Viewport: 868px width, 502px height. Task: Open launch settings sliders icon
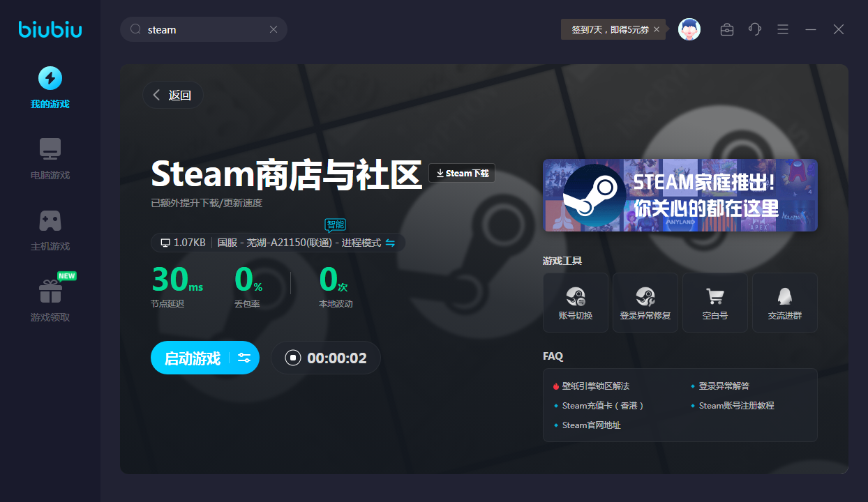pyautogui.click(x=244, y=358)
